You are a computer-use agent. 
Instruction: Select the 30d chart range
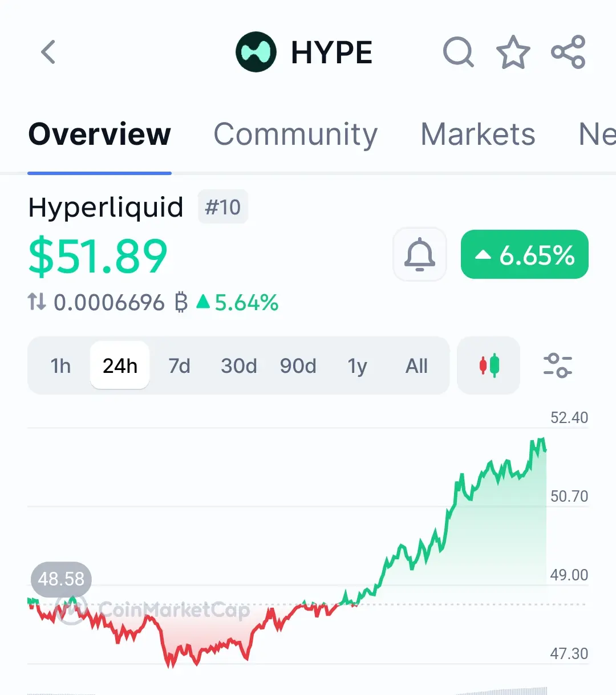239,365
